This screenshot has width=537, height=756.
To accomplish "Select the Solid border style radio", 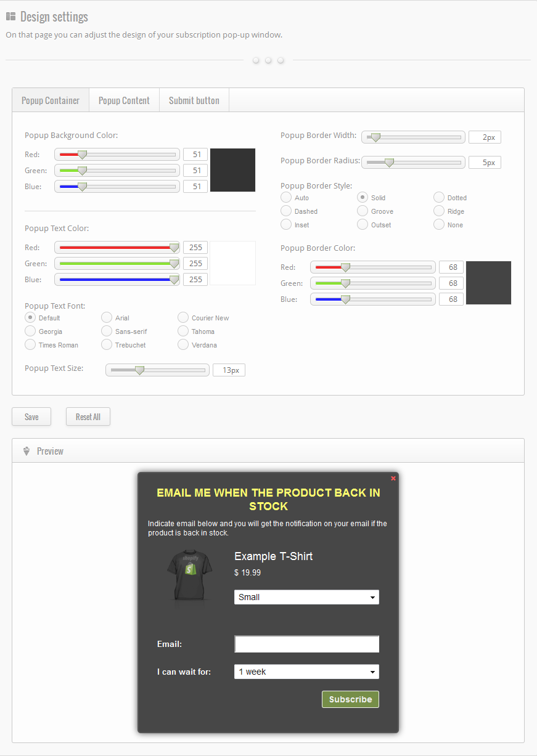I will [x=363, y=197].
